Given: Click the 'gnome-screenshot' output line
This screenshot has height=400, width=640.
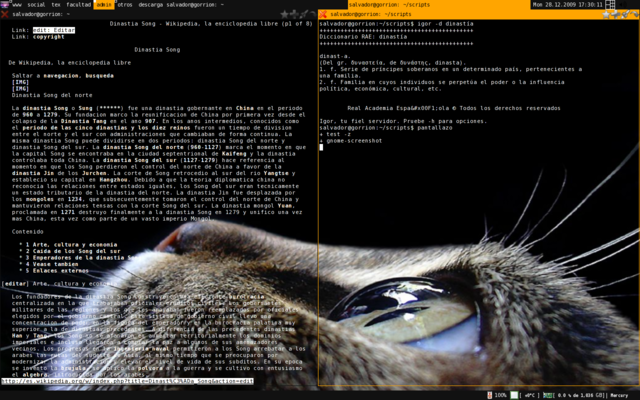Looking at the screenshot, I should tap(351, 141).
